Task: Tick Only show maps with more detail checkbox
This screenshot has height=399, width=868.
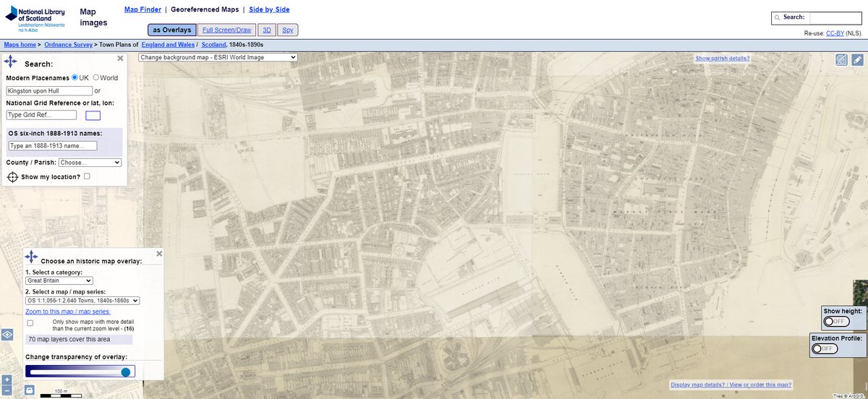Action: click(x=30, y=322)
